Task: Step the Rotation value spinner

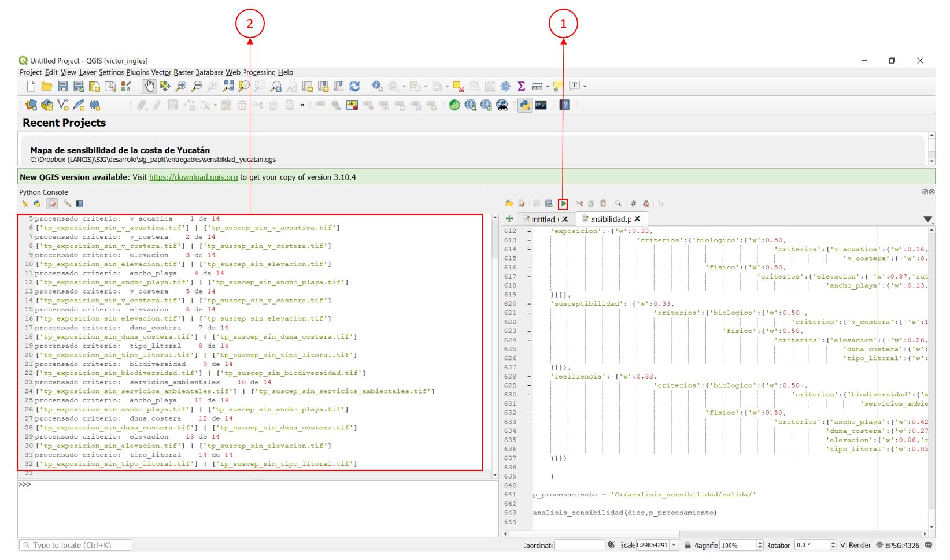Action: pyautogui.click(x=833, y=545)
